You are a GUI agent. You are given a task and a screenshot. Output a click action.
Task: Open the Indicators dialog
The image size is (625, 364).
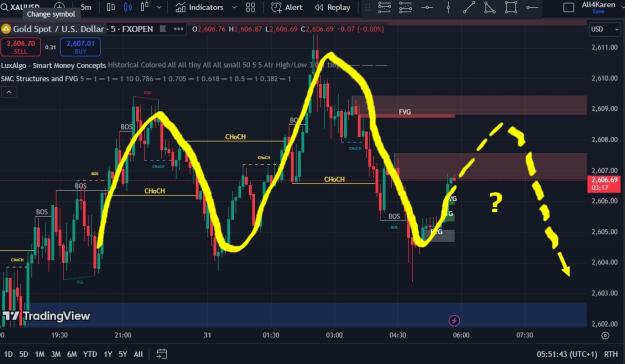pyautogui.click(x=199, y=7)
